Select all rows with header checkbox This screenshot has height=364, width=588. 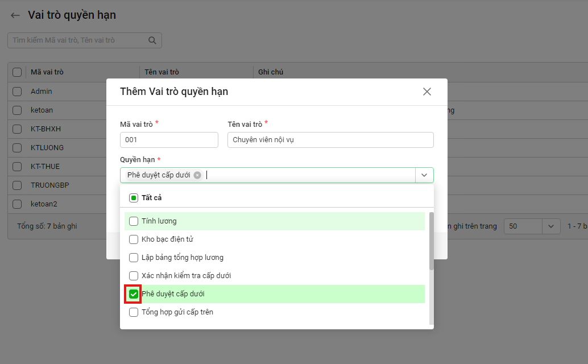tap(17, 72)
